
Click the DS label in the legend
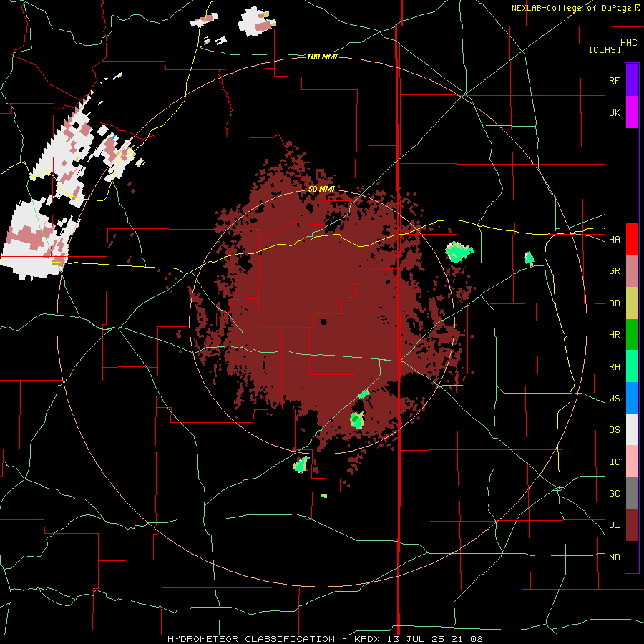(x=614, y=430)
